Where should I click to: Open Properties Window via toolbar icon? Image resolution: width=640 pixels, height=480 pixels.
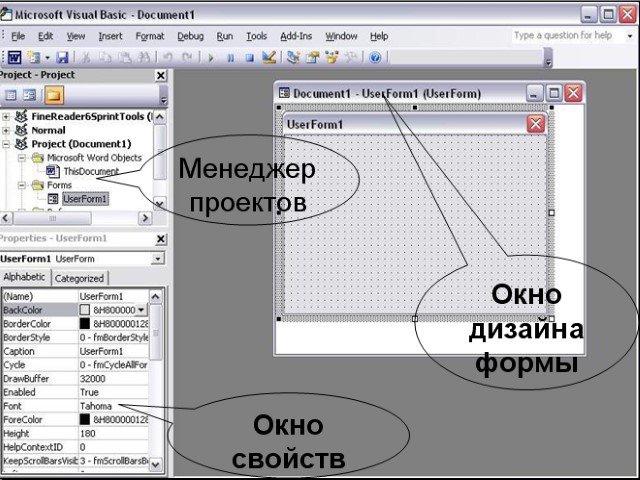[x=313, y=58]
